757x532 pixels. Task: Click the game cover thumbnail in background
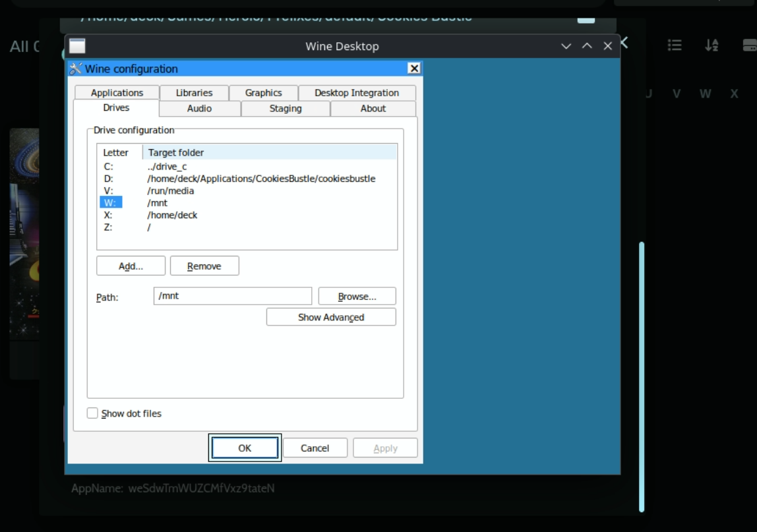tap(24, 234)
